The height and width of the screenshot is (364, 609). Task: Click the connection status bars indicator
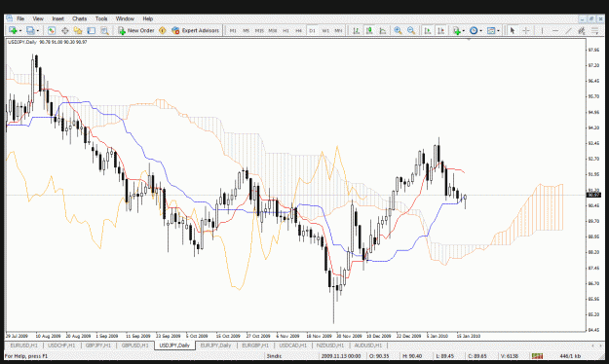pyautogui.click(x=538, y=356)
